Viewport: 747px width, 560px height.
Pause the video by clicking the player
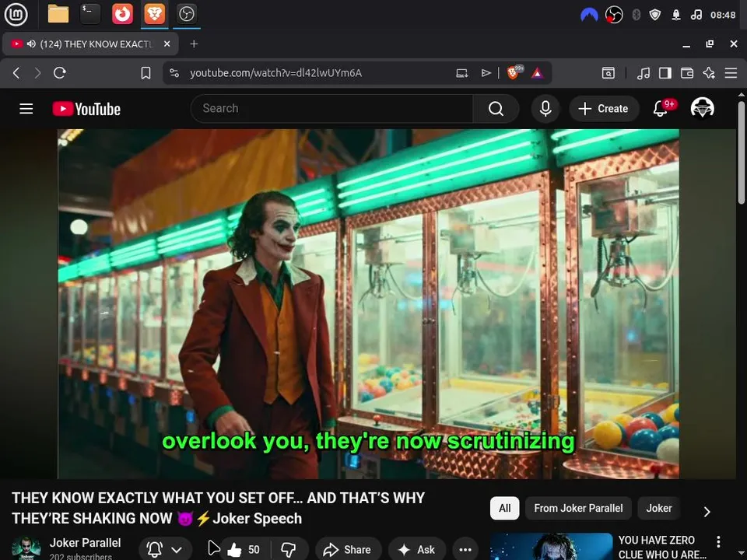coord(368,304)
